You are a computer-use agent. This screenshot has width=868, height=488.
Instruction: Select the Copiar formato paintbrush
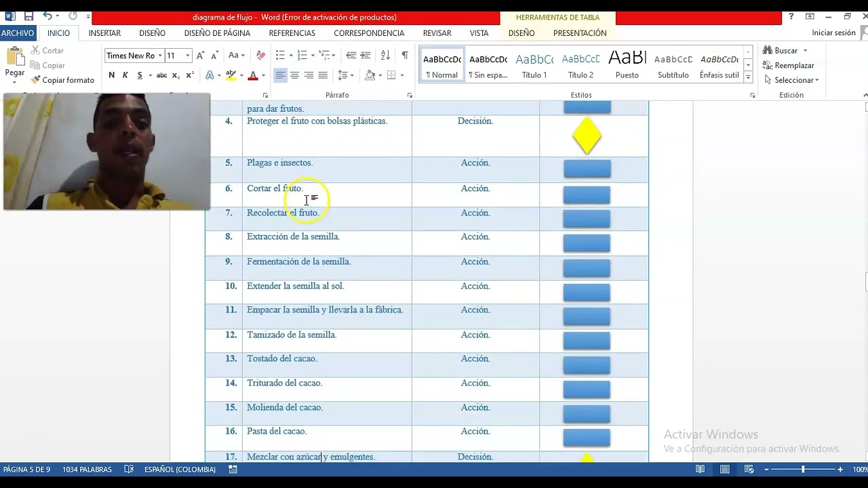coord(62,80)
